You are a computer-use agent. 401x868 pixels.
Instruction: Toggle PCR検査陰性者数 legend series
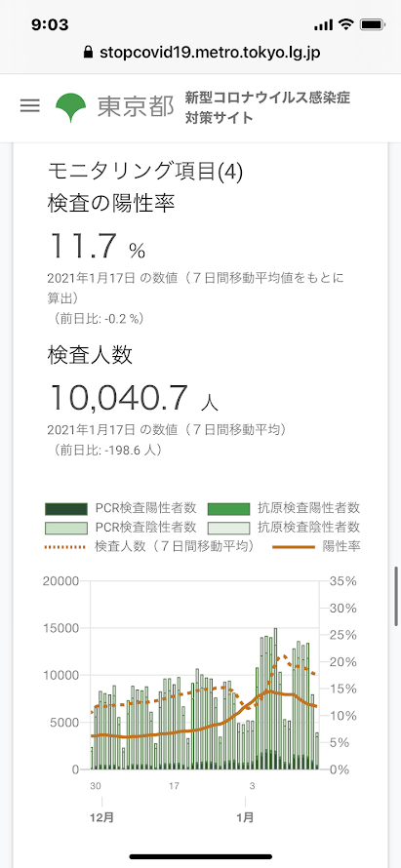point(121,527)
